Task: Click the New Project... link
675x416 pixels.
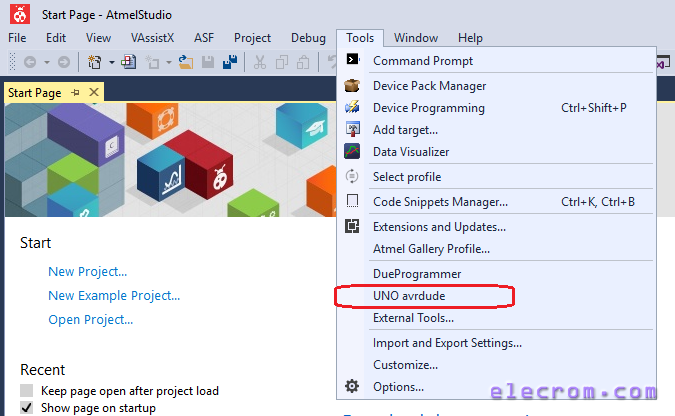Action: (87, 271)
